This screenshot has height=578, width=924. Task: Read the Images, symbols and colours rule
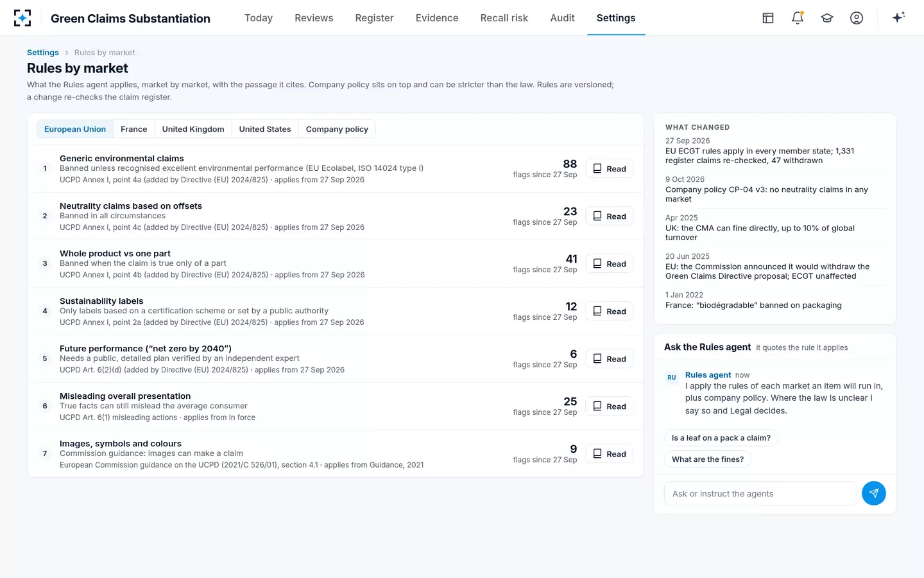tap(609, 454)
